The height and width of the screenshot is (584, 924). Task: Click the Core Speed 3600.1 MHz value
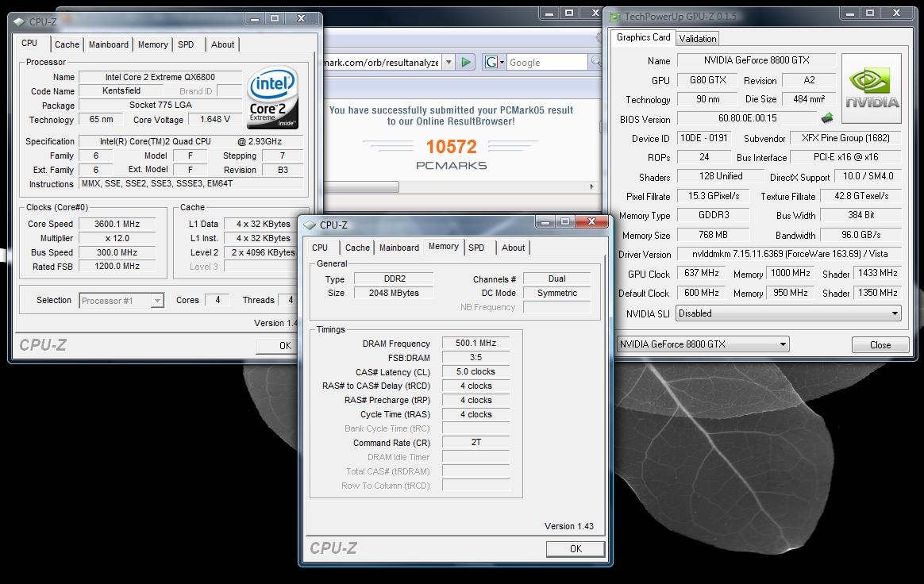(117, 224)
